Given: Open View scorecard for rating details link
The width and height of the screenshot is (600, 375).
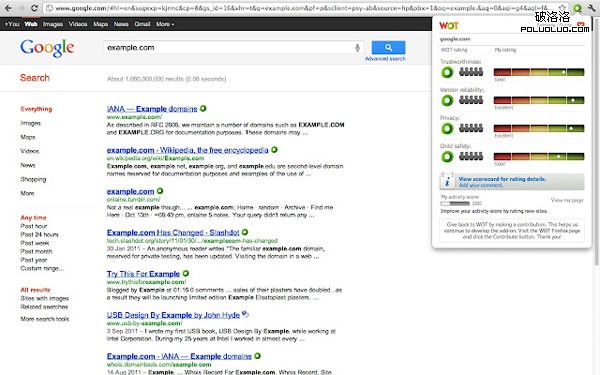Looking at the screenshot, I should click(x=502, y=179).
